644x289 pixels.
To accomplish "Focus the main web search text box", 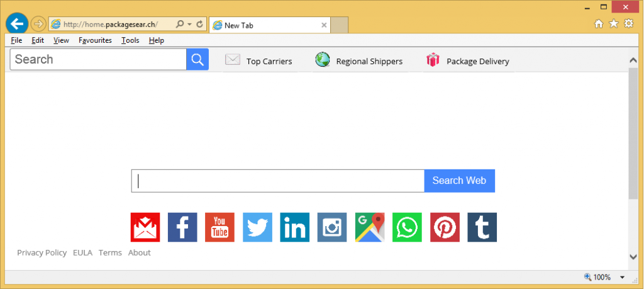I will (x=277, y=181).
